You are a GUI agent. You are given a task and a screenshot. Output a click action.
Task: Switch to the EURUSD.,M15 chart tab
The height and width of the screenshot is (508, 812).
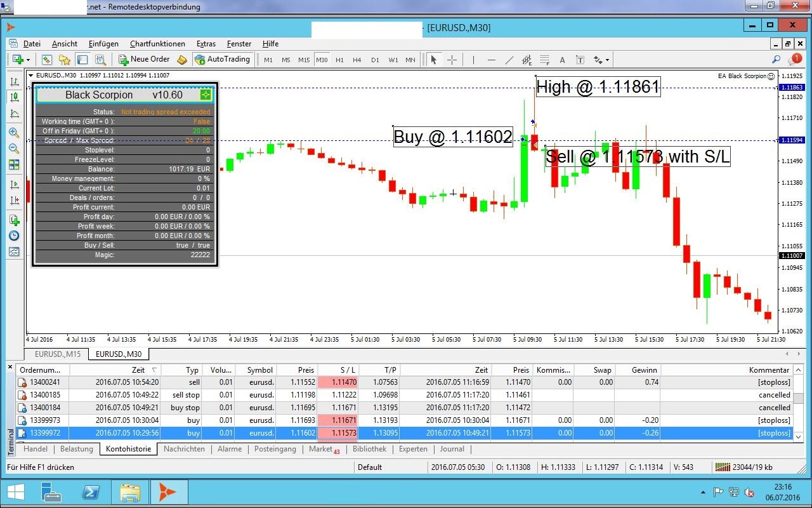click(58, 354)
